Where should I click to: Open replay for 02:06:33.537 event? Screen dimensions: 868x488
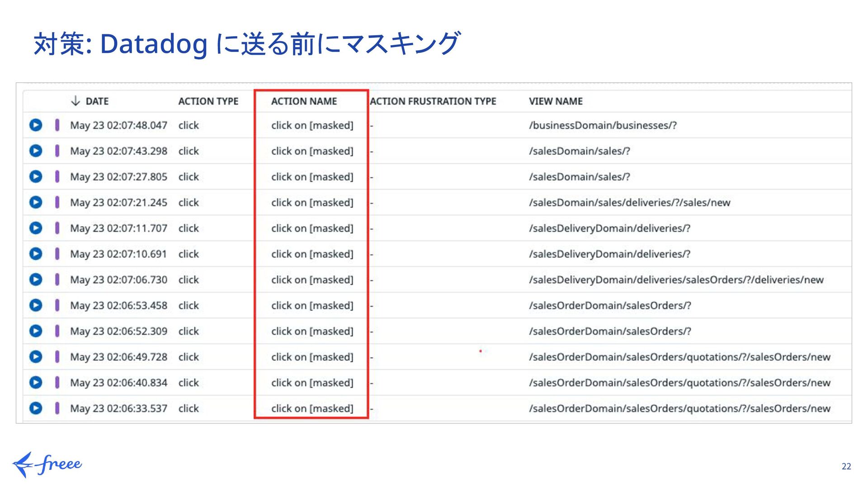36,408
